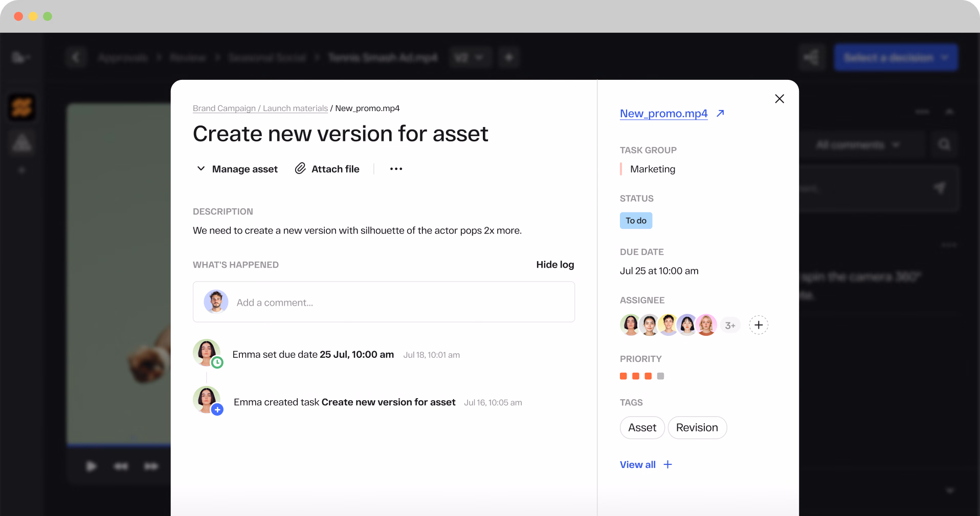Click the fourth assignee avatar
Viewport: 980px width, 516px height.
point(687,325)
